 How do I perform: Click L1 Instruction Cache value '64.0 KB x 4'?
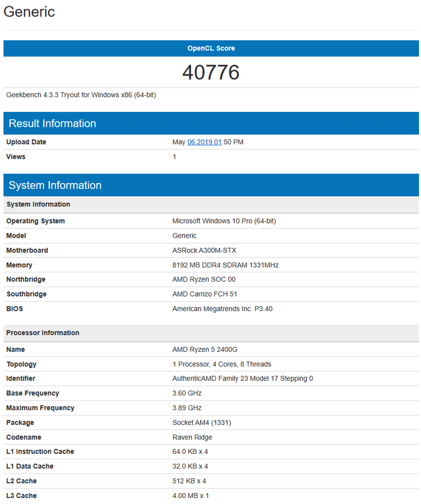(x=190, y=452)
